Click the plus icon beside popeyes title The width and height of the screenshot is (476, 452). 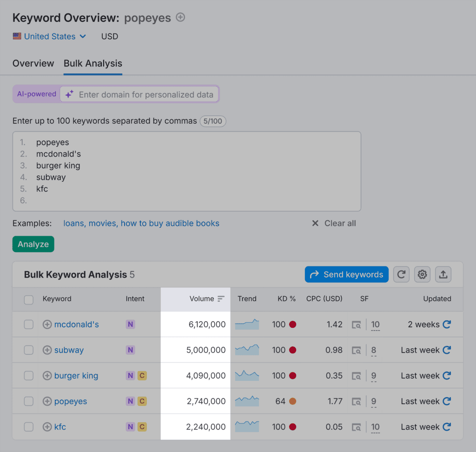[x=181, y=18]
